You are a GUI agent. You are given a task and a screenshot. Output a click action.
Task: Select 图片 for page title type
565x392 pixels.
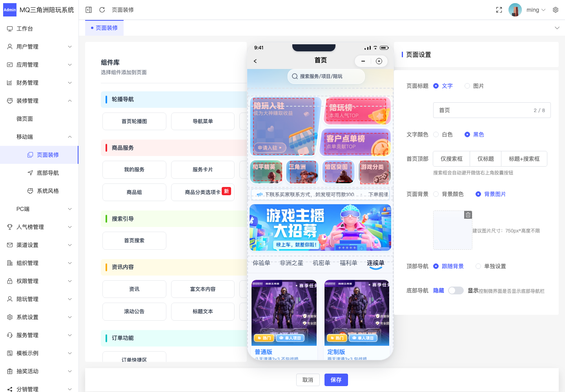pos(474,86)
